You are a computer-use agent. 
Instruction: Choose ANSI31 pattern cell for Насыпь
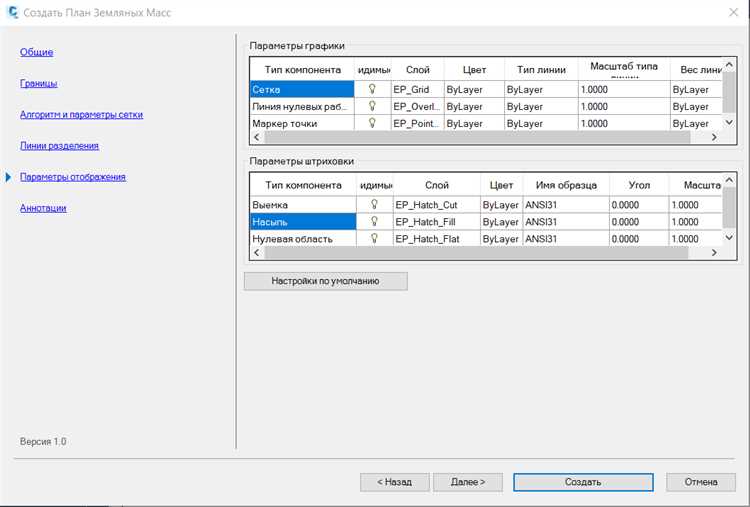point(565,221)
